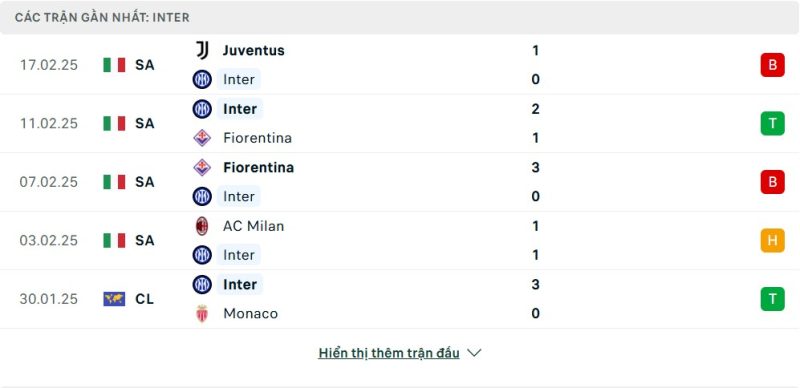The image size is (800, 388).
Task: Click the green T badge for Monaco match
Action: click(x=772, y=299)
